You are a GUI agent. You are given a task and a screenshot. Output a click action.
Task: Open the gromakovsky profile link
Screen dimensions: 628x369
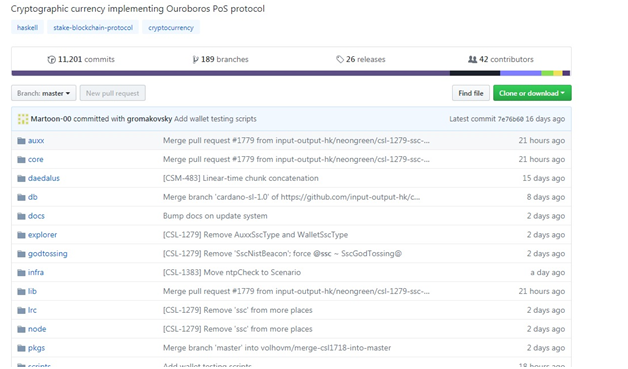(x=149, y=119)
